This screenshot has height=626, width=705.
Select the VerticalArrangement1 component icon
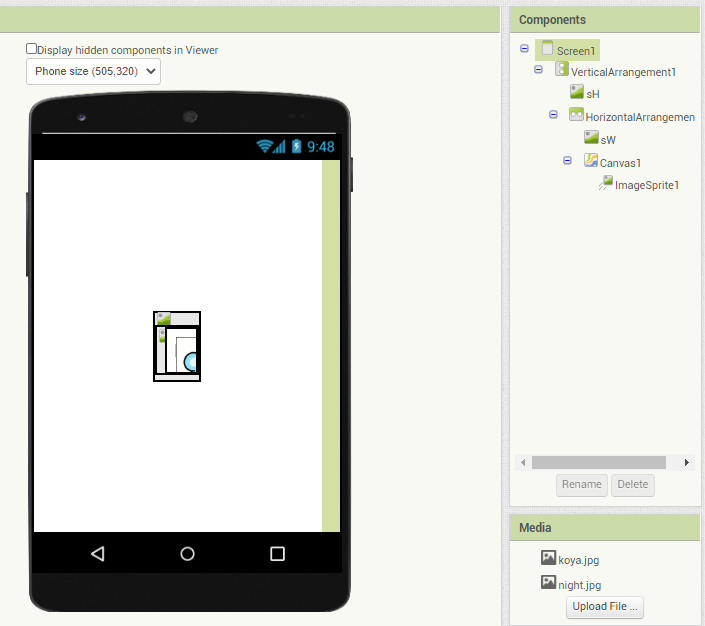562,69
